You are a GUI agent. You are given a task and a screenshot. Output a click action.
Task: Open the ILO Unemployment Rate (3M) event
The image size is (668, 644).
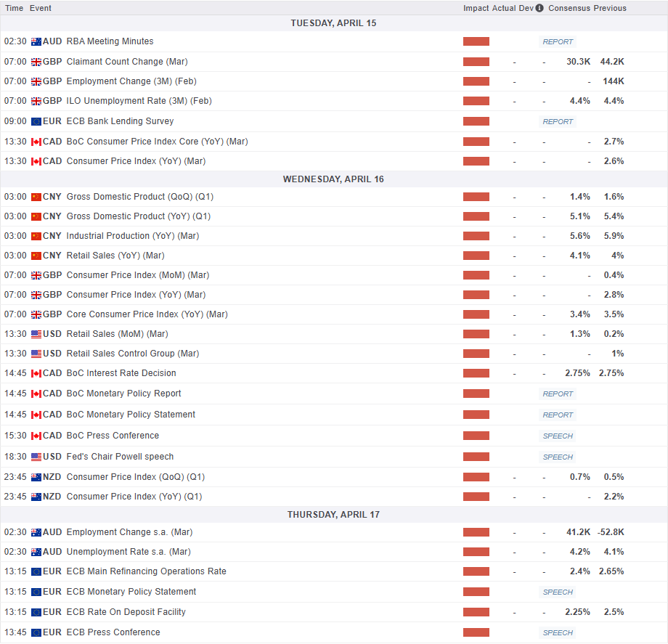click(x=139, y=101)
